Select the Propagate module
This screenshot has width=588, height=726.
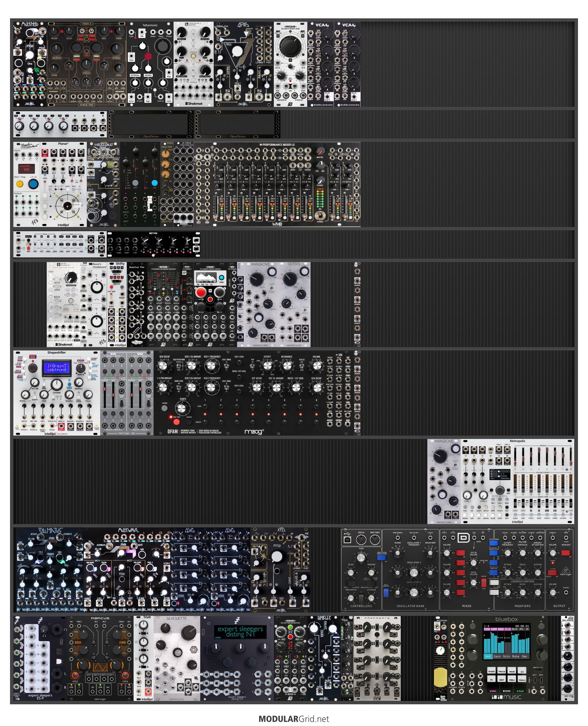(377, 658)
